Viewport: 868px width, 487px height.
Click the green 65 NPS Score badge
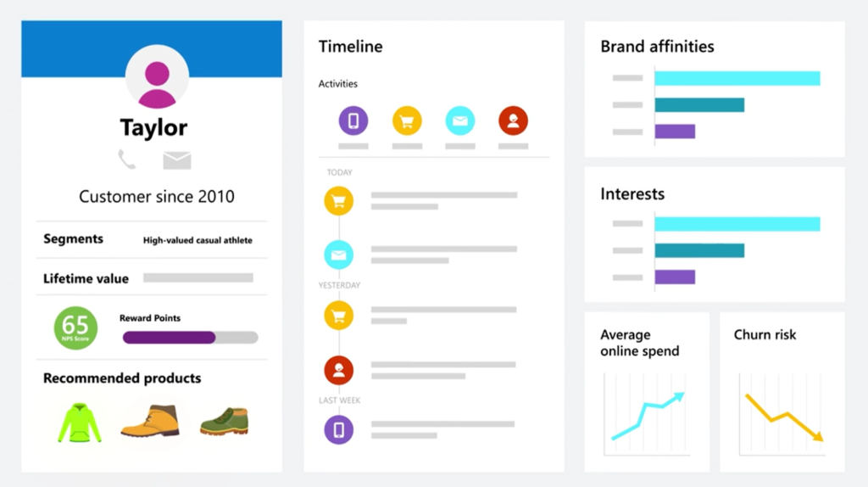(x=75, y=328)
